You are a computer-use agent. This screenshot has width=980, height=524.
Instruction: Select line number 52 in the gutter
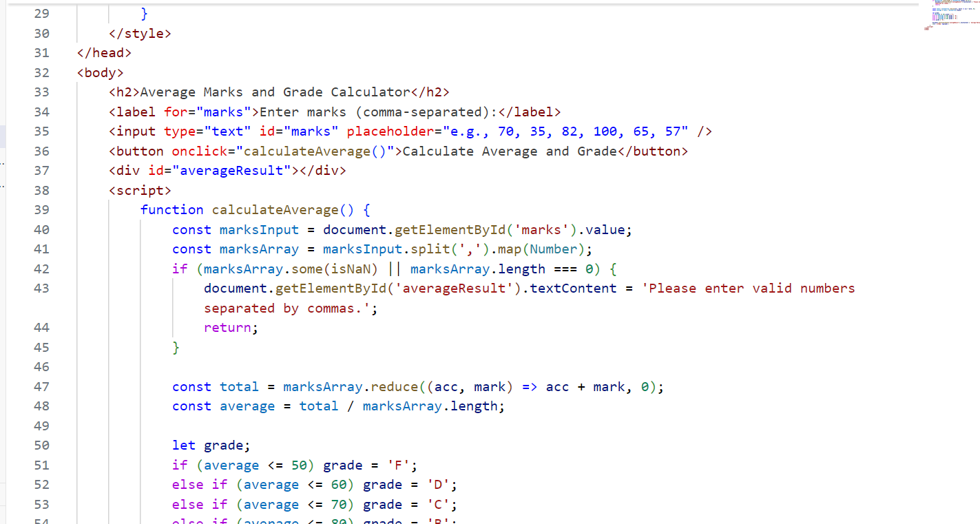(41, 484)
